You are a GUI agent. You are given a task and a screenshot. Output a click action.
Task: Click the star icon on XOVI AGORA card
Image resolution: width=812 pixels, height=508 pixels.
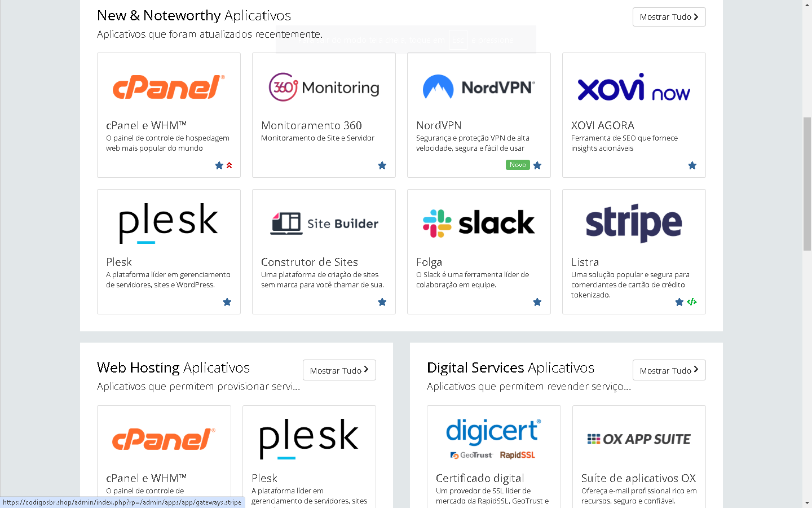point(692,165)
